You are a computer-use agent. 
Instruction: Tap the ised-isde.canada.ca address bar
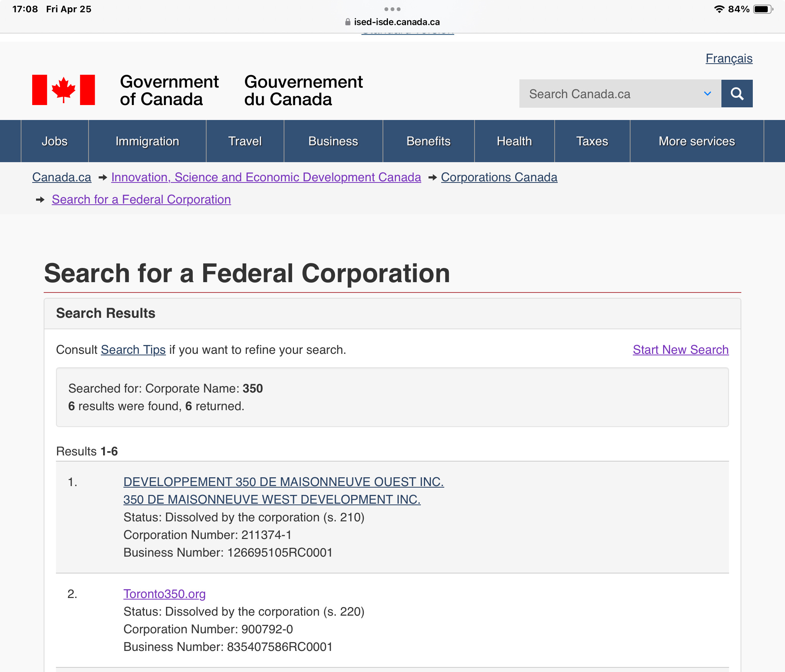[x=392, y=22]
